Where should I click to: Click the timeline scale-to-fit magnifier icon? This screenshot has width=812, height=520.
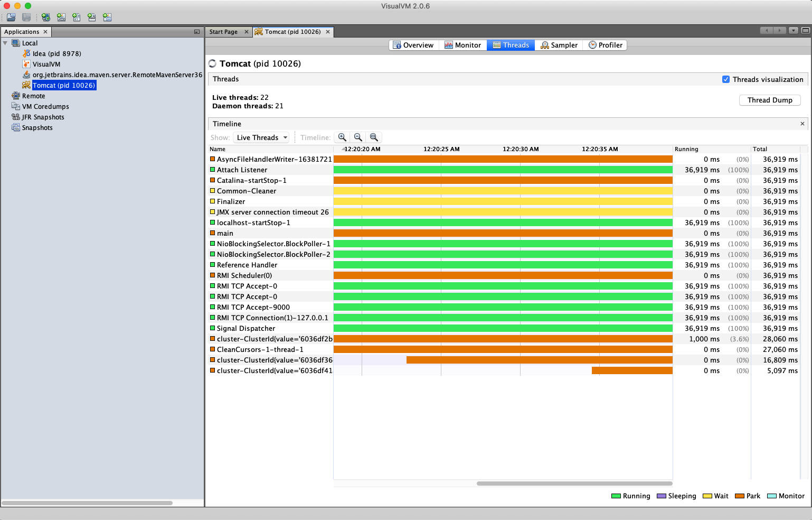coord(374,137)
